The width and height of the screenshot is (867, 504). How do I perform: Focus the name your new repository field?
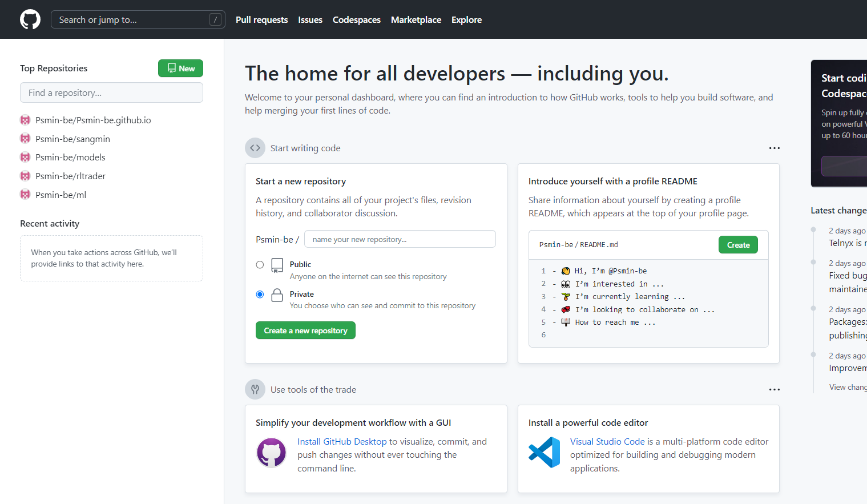point(400,239)
